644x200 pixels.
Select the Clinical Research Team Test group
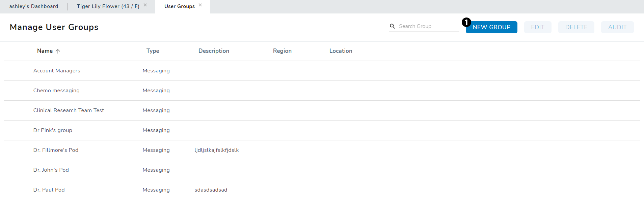(x=69, y=110)
